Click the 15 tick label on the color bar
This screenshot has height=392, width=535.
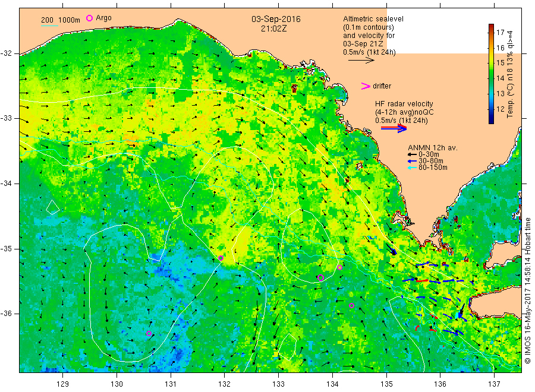(500, 63)
